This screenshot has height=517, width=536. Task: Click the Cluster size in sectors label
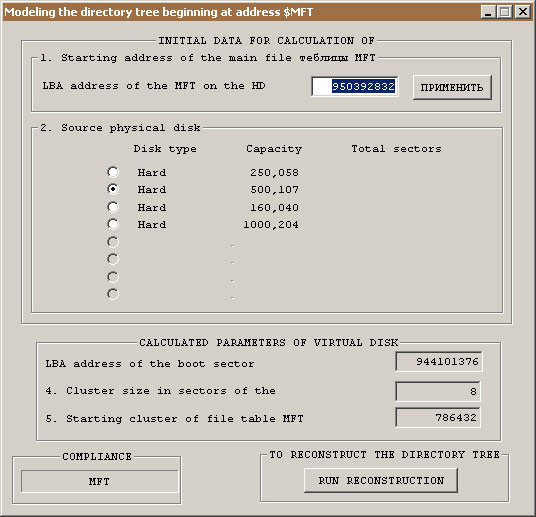click(160, 391)
